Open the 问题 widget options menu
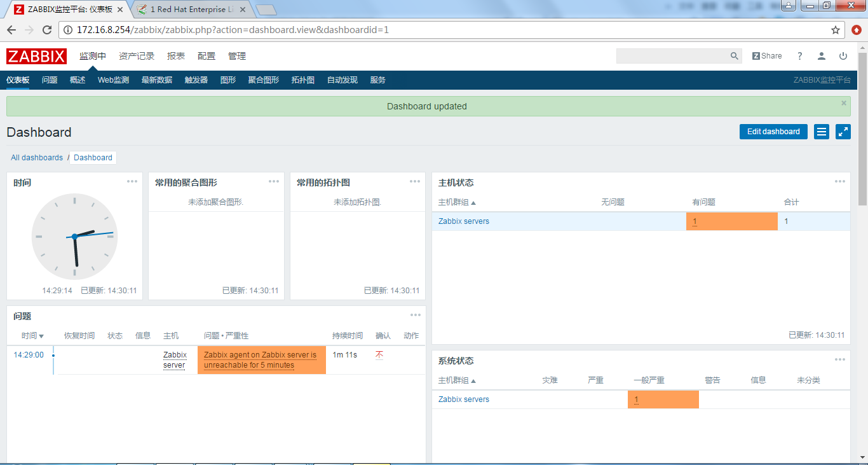868x465 pixels. pos(416,315)
